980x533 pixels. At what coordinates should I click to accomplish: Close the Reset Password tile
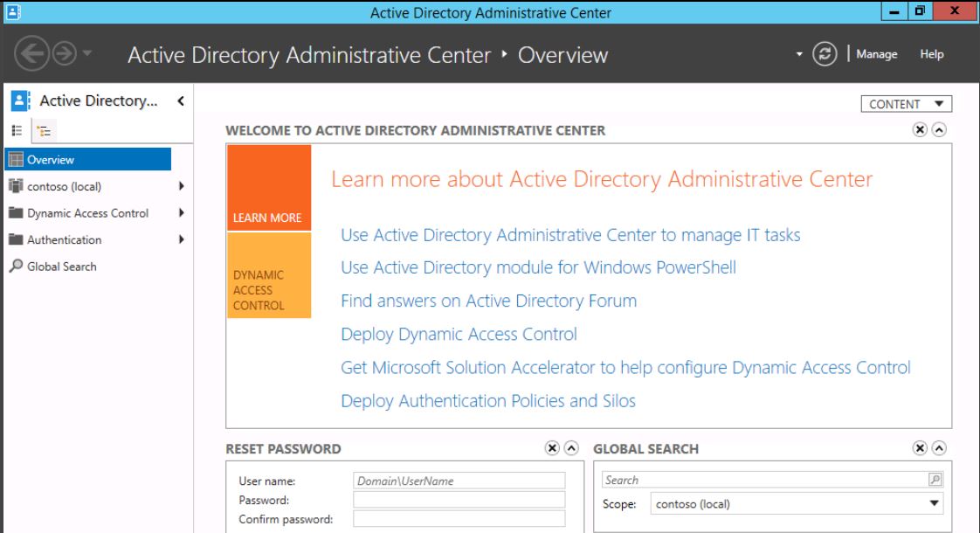click(551, 448)
